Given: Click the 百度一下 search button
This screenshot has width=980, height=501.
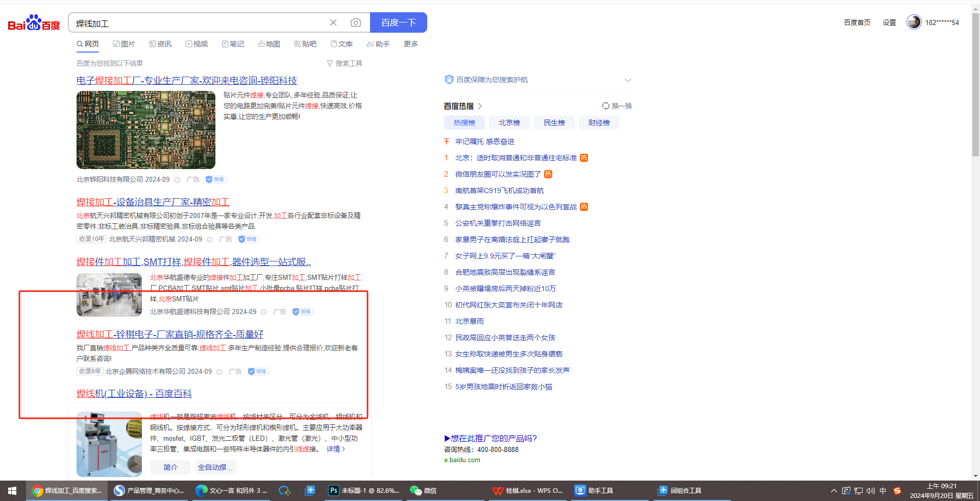Looking at the screenshot, I should click(x=398, y=22).
